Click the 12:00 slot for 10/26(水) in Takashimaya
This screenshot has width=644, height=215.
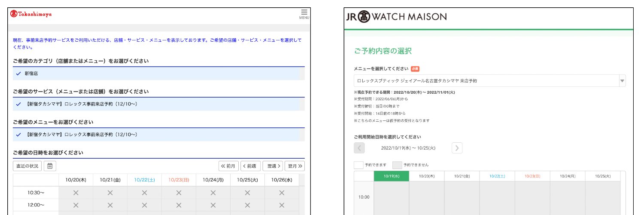tap(282, 205)
